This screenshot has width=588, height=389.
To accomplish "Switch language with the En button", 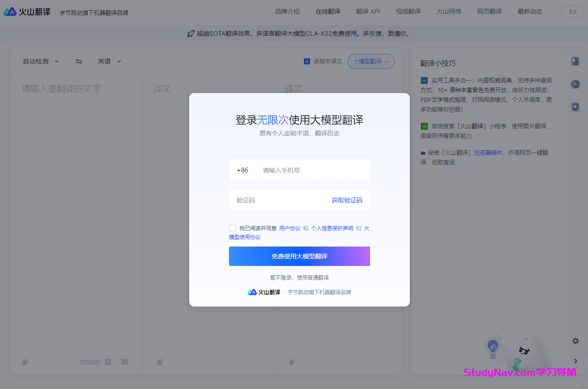I will point(573,11).
